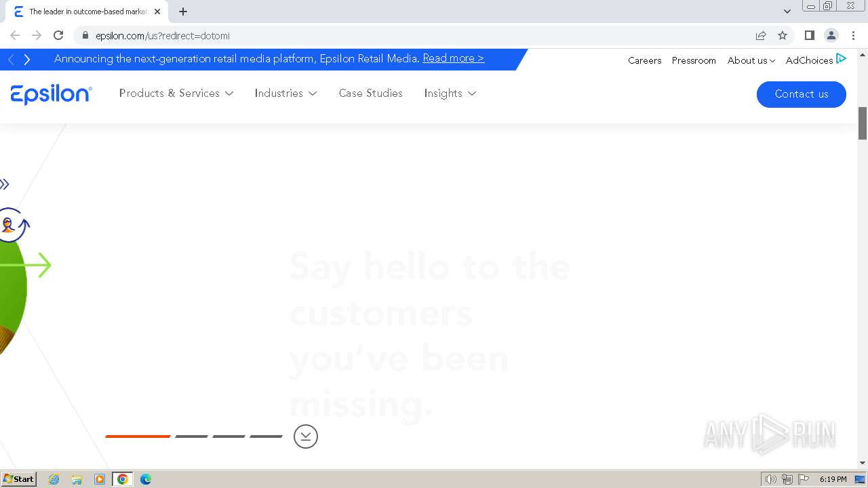The width and height of the screenshot is (868, 488).
Task: Click the volume tray icon
Action: click(770, 479)
